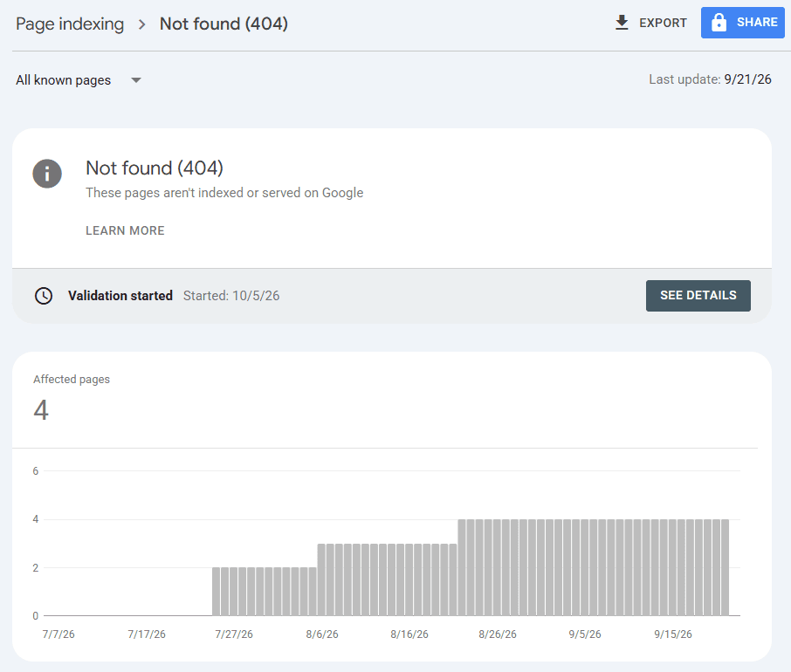Click the clock icon next to Validation started
This screenshot has height=672, width=791.
pos(44,295)
